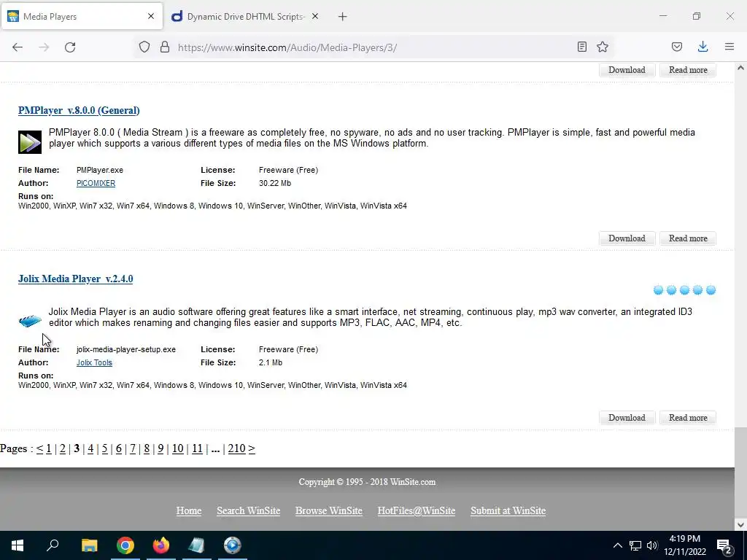
Task: Visit PICOMIXER author link
Action: [x=96, y=183]
